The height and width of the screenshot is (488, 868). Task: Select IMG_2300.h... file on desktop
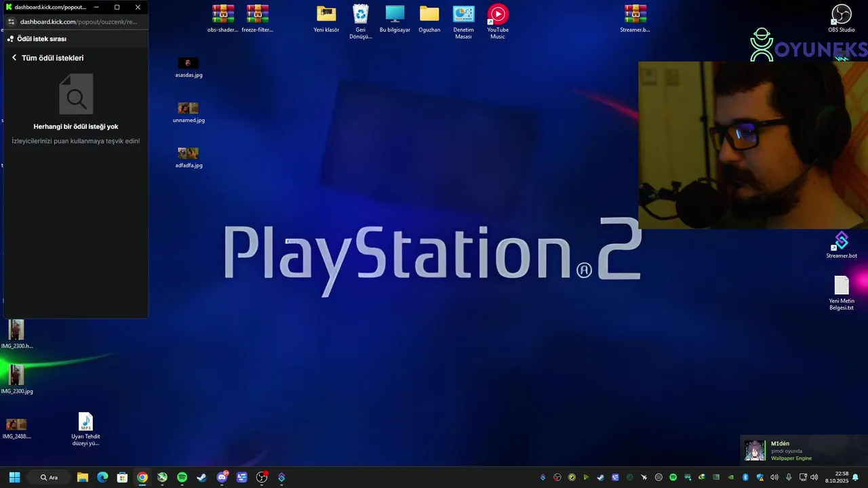tap(17, 334)
